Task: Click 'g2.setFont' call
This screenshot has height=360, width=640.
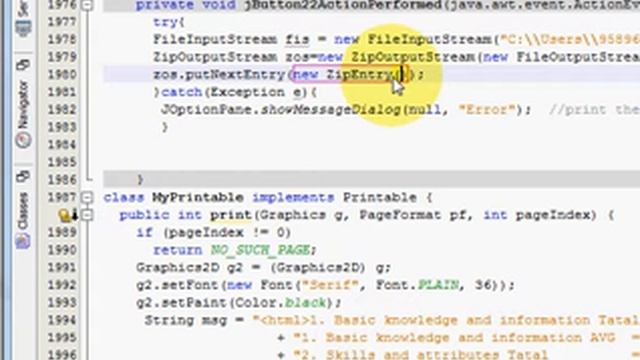Action: click(x=177, y=285)
